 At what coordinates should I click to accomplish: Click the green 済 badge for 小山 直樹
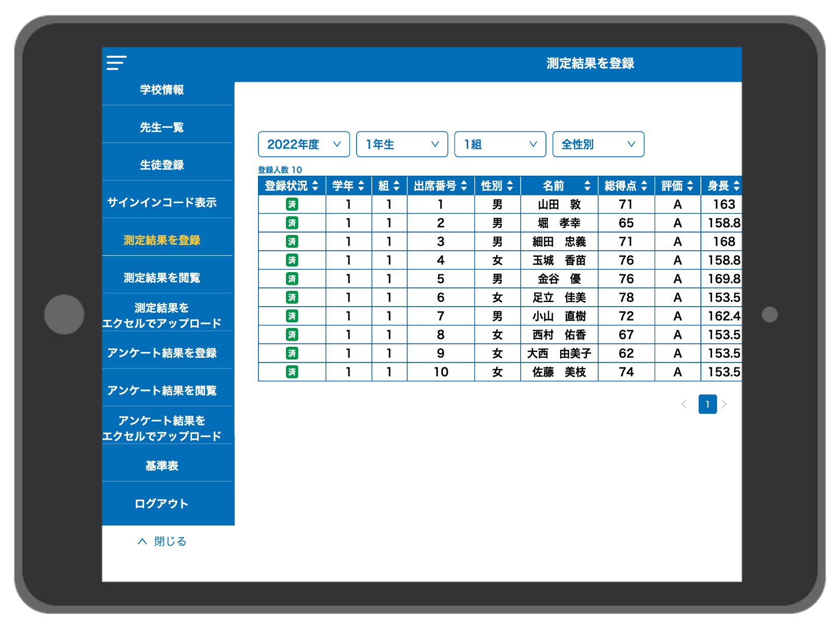[x=292, y=316]
